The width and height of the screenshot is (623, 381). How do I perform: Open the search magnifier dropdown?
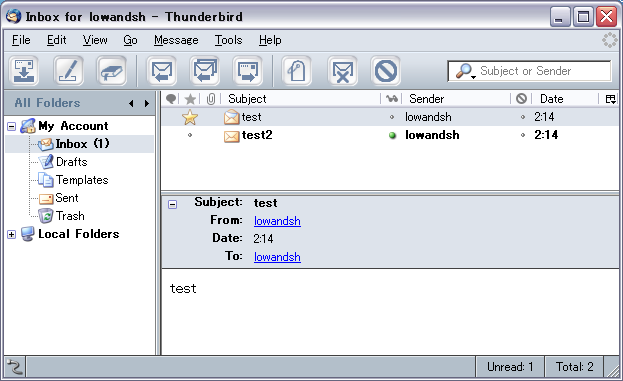coord(465,72)
